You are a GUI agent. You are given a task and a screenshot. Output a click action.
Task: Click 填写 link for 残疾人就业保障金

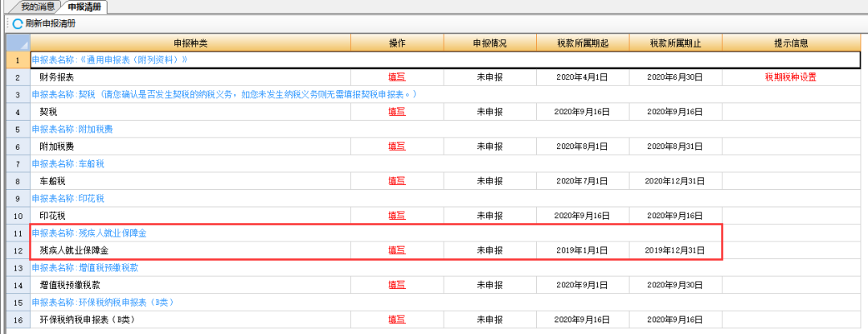pos(397,249)
